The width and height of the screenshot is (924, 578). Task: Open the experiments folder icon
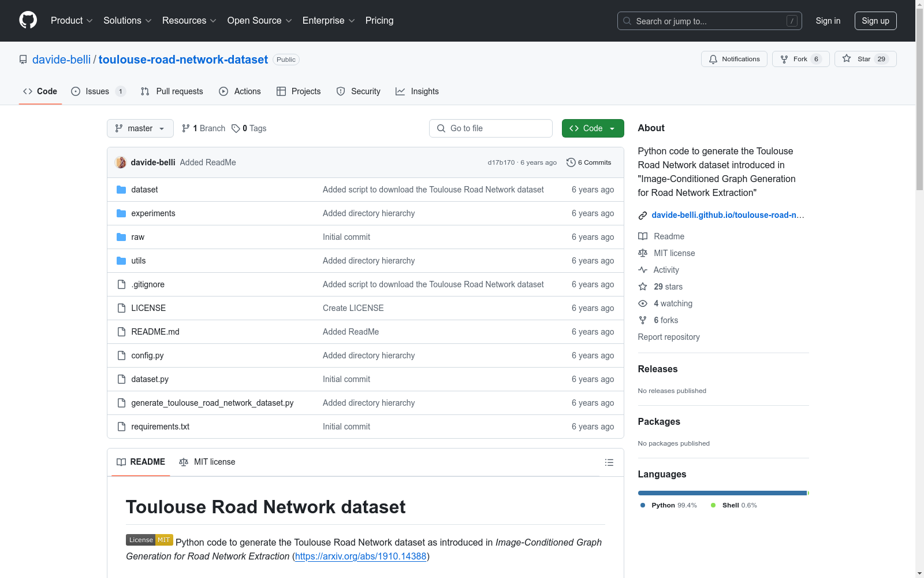click(x=121, y=213)
